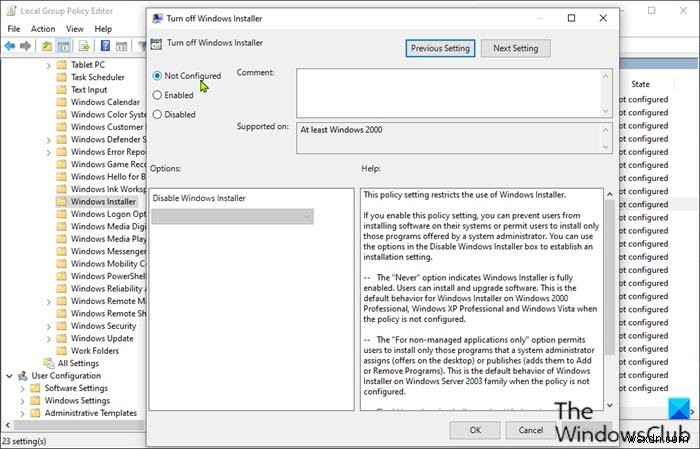700x449 pixels.
Task: Expand the Windows Update tree node
Action: pyautogui.click(x=49, y=339)
